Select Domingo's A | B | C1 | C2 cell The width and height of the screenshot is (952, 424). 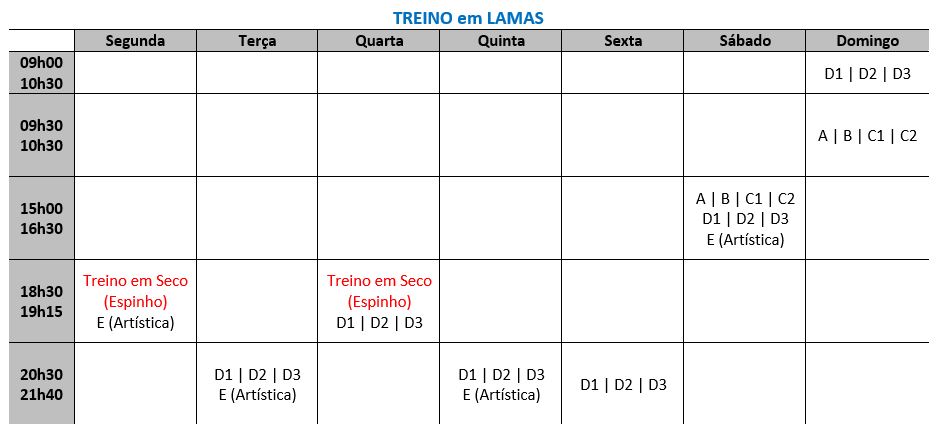(867, 136)
